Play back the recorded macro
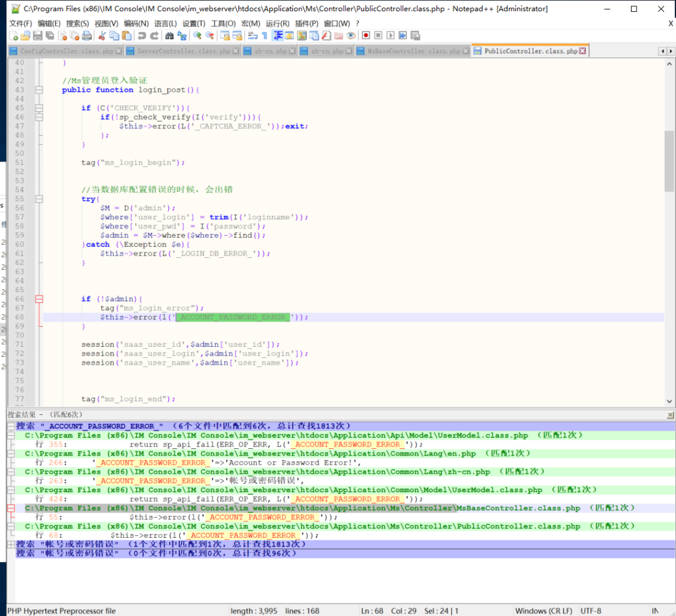The width and height of the screenshot is (676, 616). point(390,36)
